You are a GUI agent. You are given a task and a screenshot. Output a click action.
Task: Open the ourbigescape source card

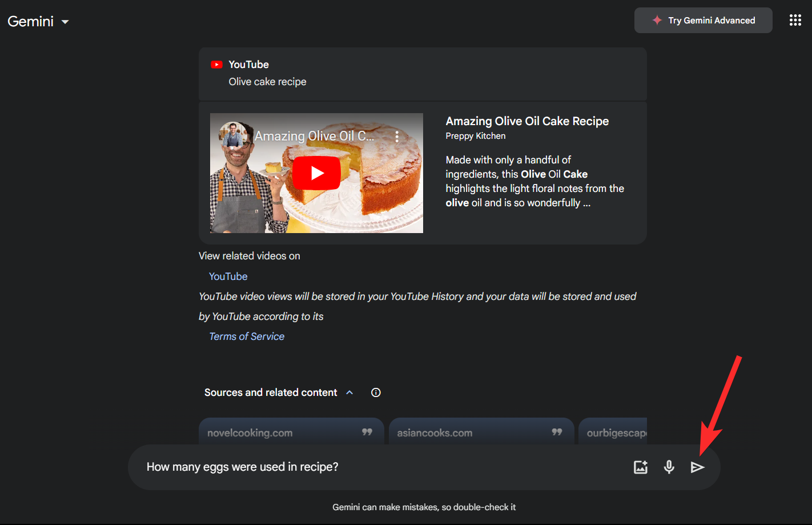(614, 432)
